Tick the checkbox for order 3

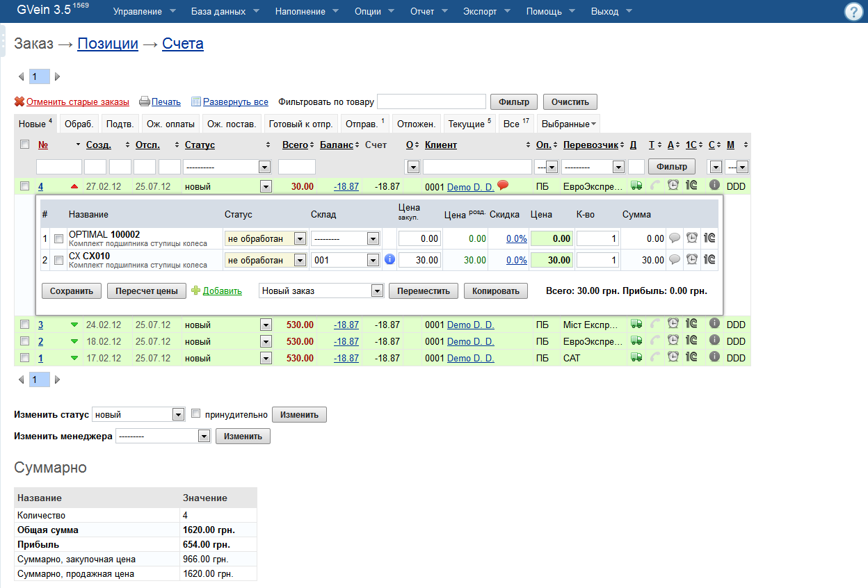coord(25,325)
